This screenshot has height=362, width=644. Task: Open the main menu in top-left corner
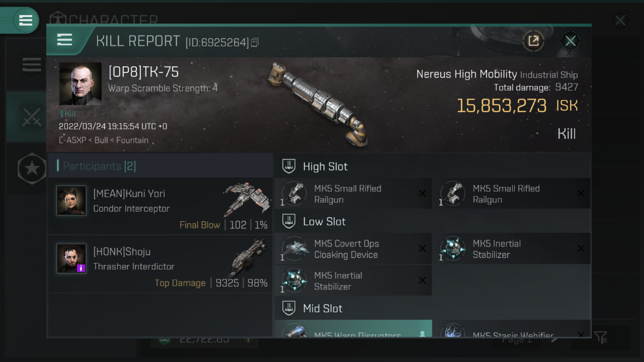tap(25, 20)
